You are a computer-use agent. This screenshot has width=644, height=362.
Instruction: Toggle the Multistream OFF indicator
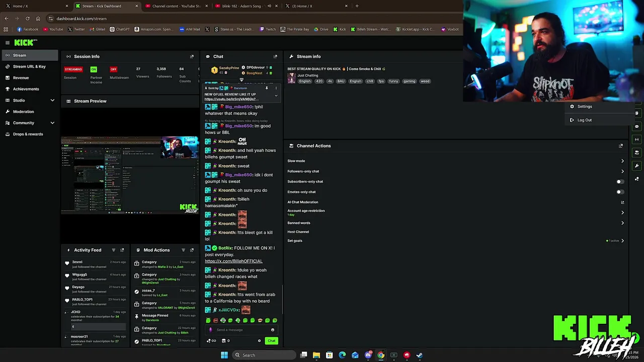click(113, 69)
